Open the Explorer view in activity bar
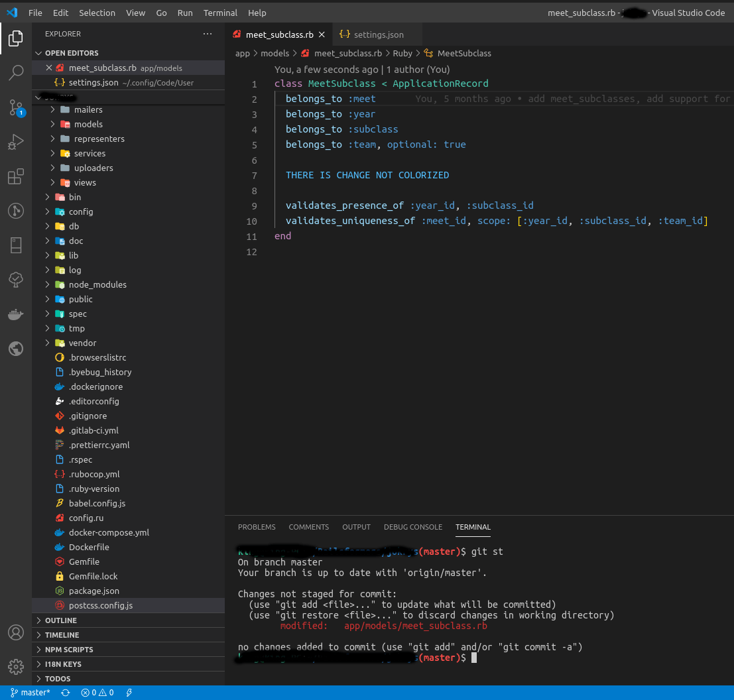This screenshot has width=734, height=700. 15,38
